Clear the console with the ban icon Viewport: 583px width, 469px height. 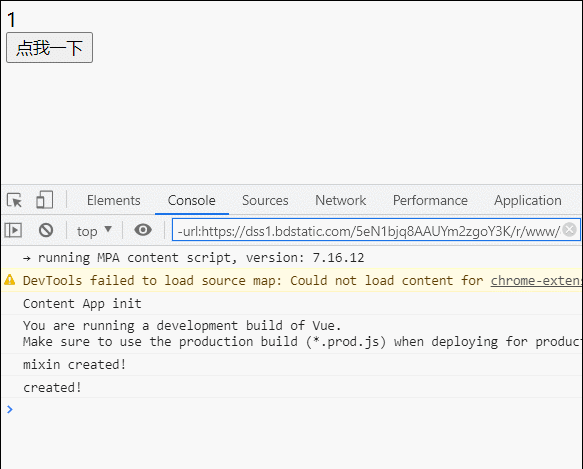coord(46,230)
